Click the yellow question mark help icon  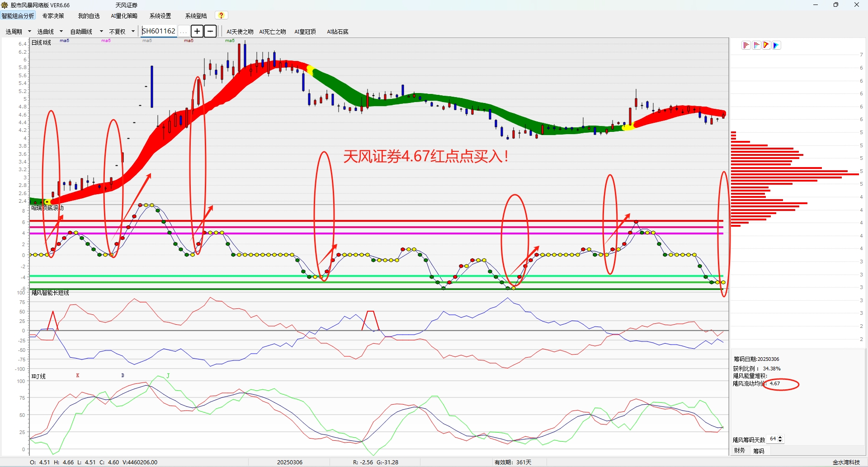pos(221,15)
